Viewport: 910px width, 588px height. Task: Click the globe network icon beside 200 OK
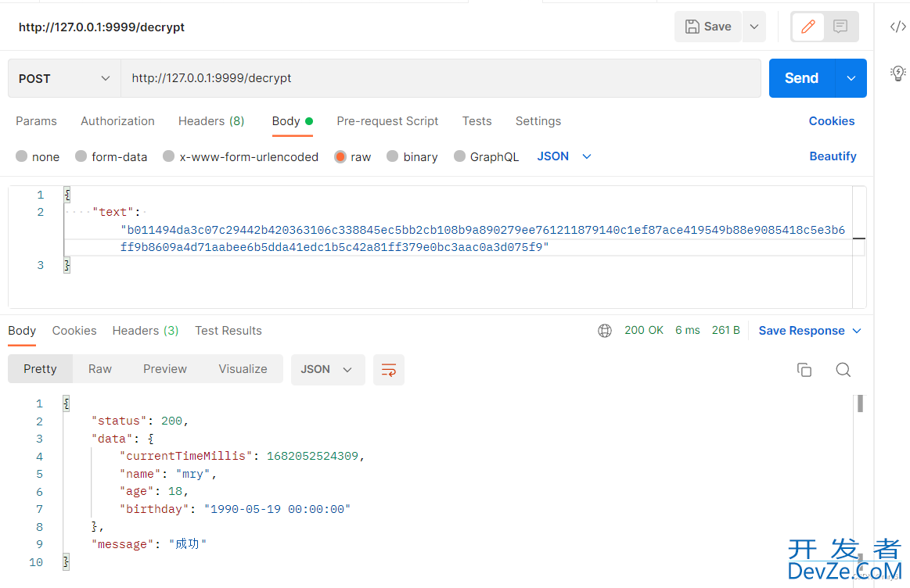[x=605, y=331]
